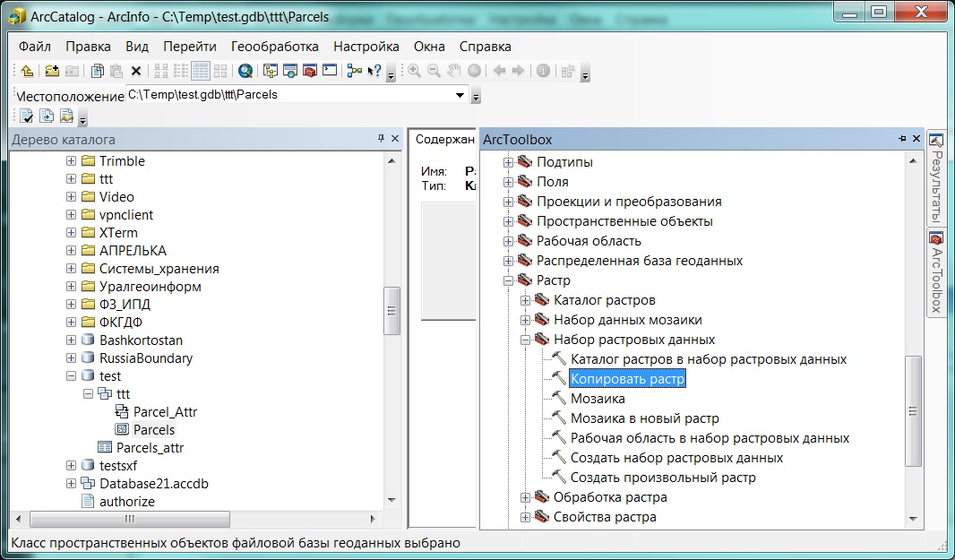Open the Результаты side tab
The width and height of the screenshot is (955, 560).
[936, 178]
